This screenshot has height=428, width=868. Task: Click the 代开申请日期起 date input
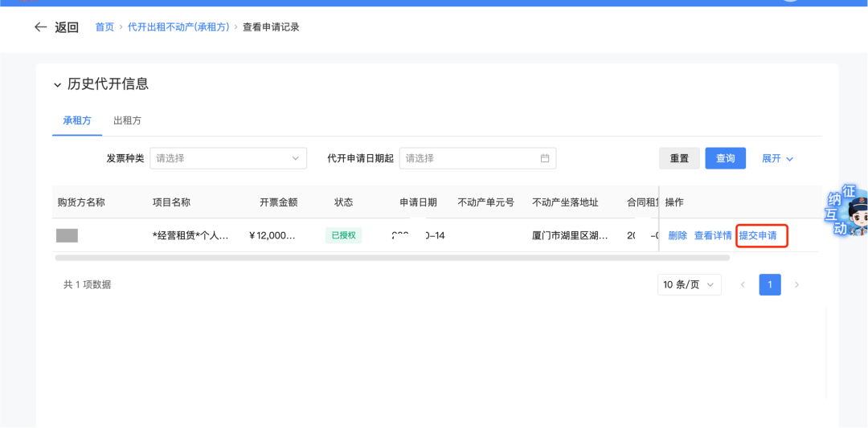pyautogui.click(x=477, y=158)
